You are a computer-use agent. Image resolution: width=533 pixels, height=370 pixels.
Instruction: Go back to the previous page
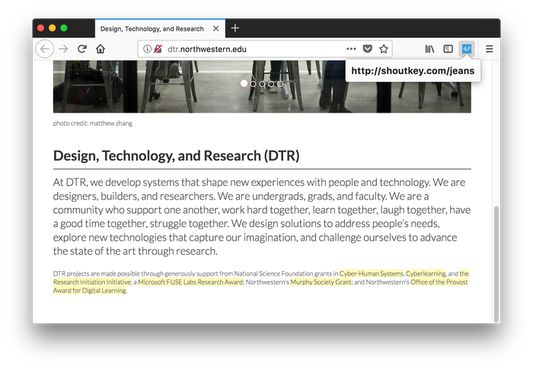[x=45, y=49]
